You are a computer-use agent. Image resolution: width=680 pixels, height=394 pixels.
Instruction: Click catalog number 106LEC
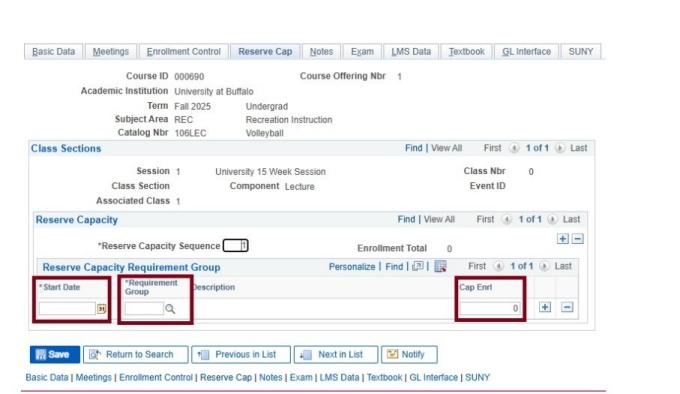click(190, 133)
